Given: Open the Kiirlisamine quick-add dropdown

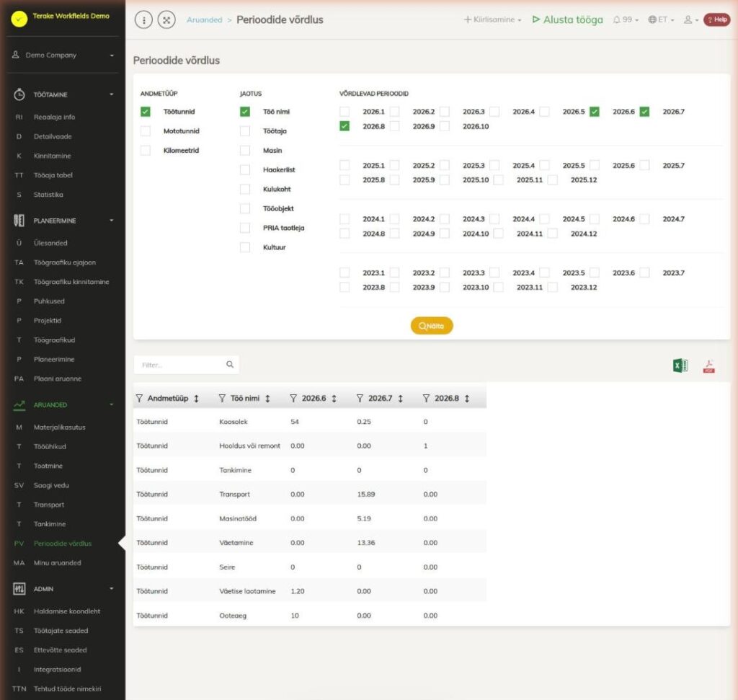Looking at the screenshot, I should tap(492, 19).
